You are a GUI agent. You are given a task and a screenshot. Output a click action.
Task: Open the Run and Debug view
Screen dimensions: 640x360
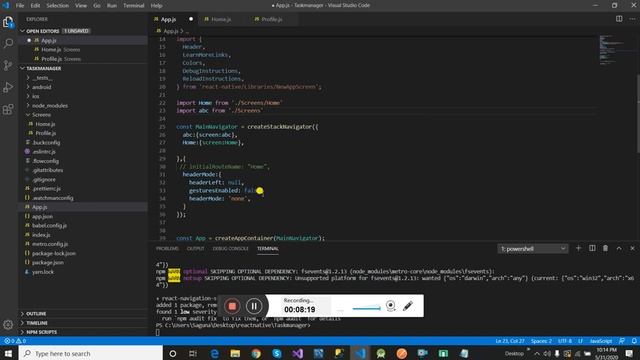(8, 87)
